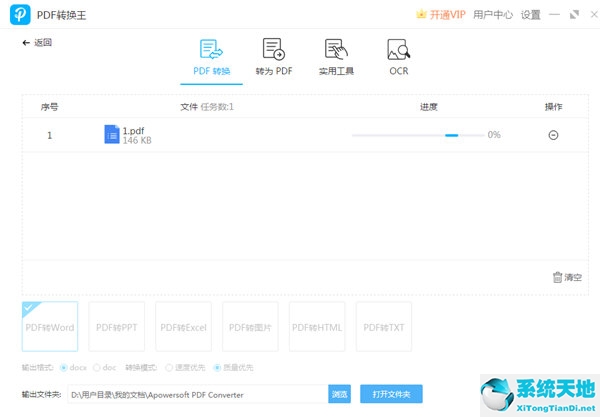Switch to the 转为 PDF tab
600x417 pixels.
tap(274, 57)
